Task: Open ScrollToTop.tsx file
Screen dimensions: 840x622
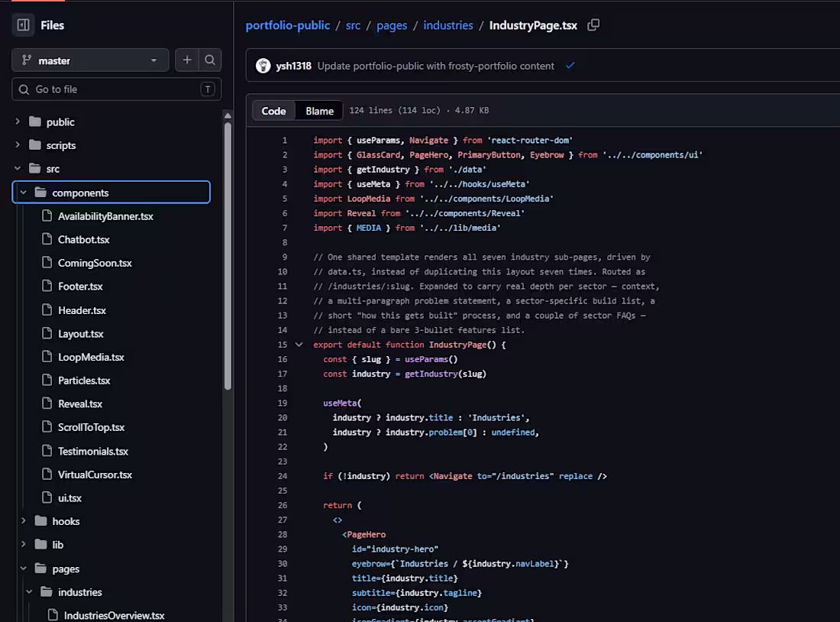Action: (x=91, y=427)
